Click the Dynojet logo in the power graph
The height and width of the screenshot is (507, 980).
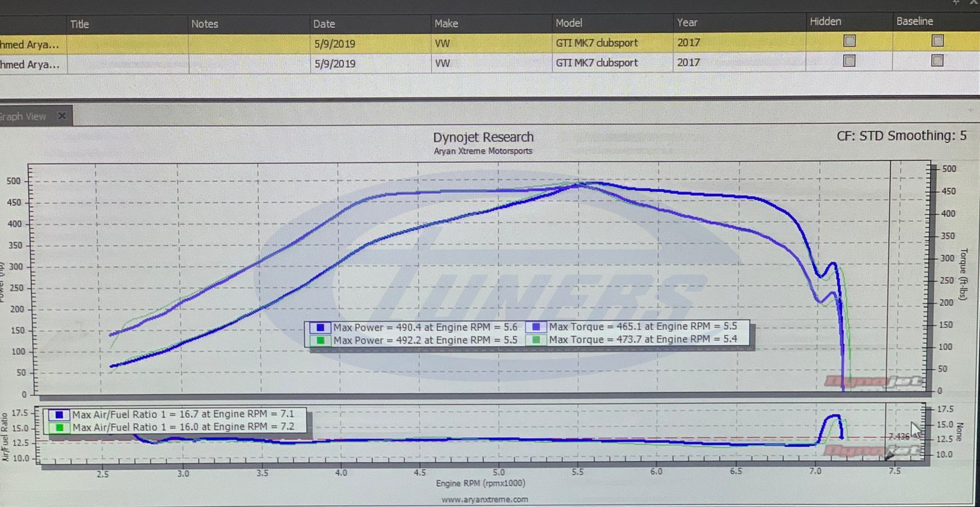(874, 381)
